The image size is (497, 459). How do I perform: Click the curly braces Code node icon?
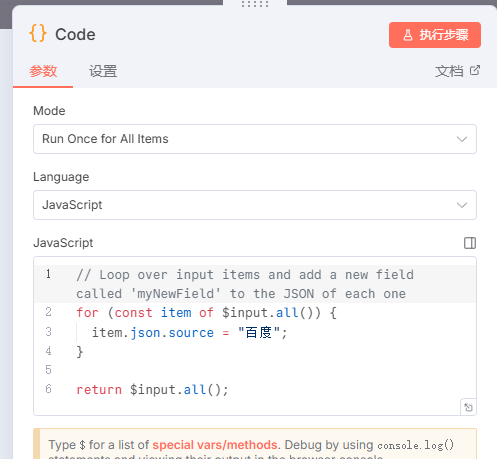pyautogui.click(x=38, y=33)
